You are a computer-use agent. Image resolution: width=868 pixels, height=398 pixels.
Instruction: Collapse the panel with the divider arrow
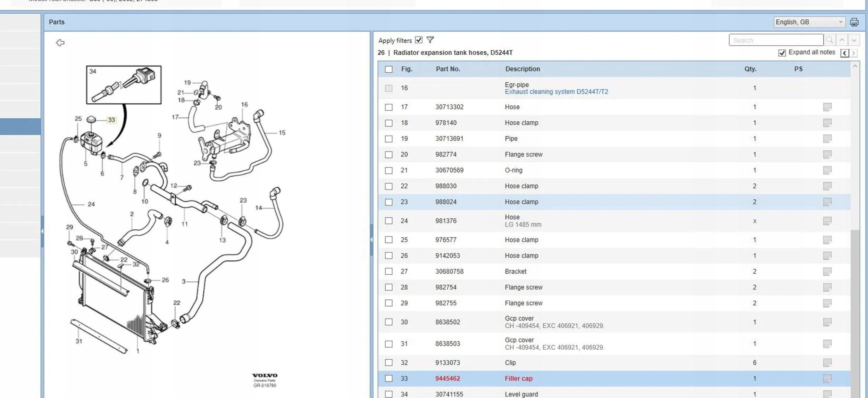point(371,239)
